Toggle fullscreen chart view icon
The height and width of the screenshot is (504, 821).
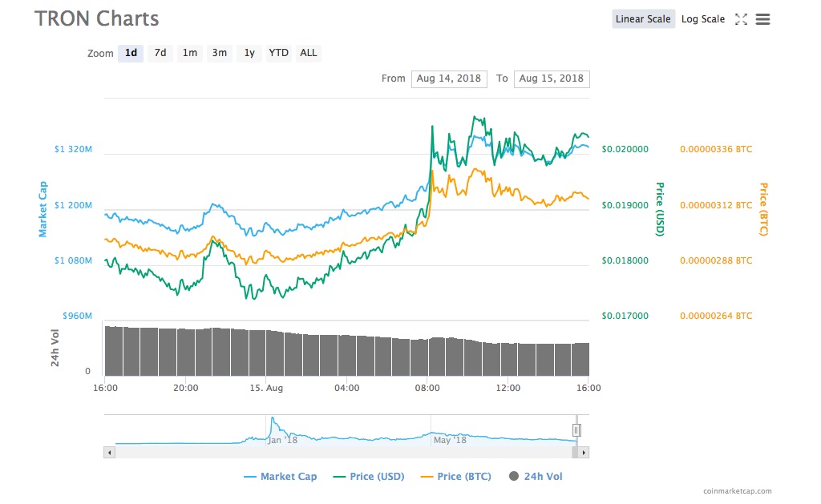(x=741, y=19)
